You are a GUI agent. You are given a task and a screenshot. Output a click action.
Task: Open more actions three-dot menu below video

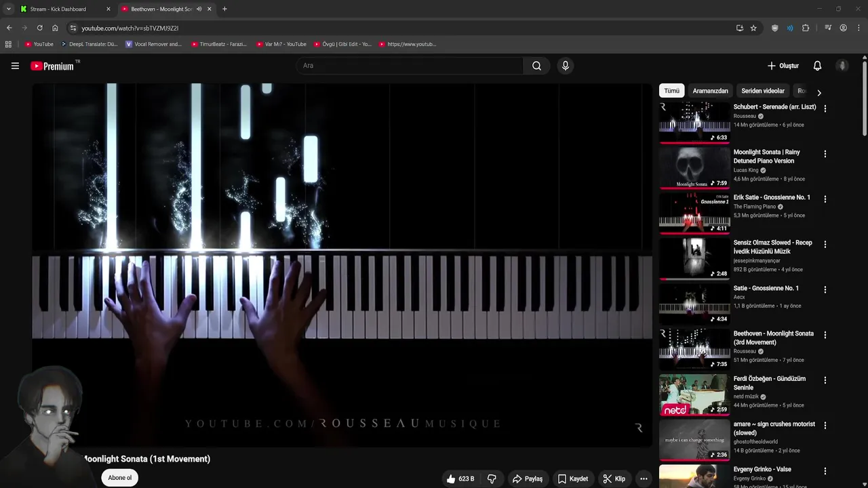[x=644, y=479]
